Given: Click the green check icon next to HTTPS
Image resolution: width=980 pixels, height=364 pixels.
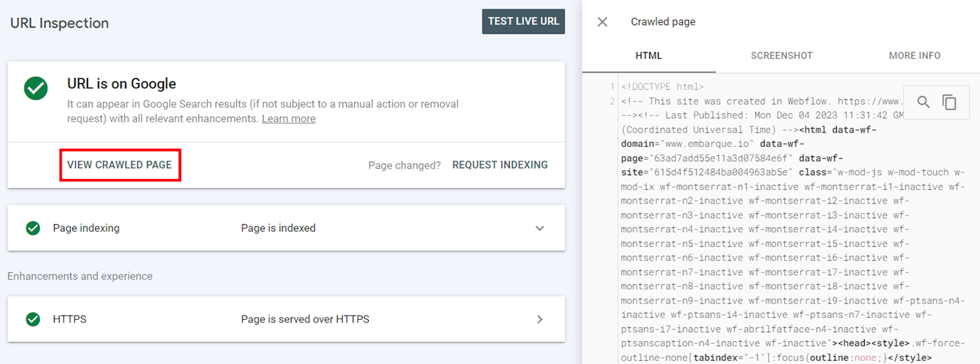Looking at the screenshot, I should pos(33,319).
